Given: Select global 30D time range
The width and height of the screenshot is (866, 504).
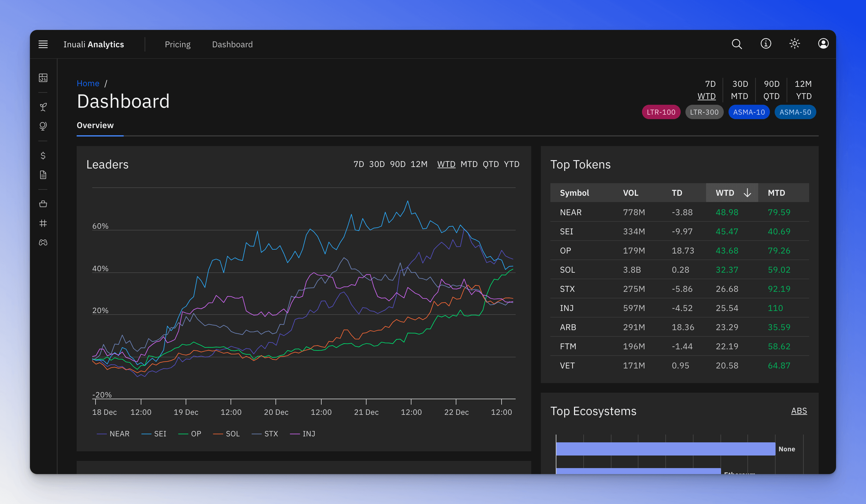Looking at the screenshot, I should point(740,84).
